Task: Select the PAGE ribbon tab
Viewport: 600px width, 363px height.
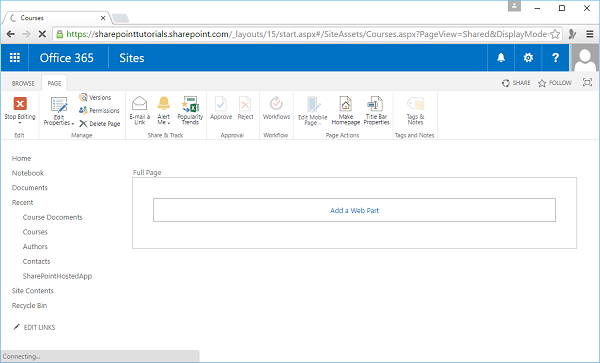Action: point(54,83)
